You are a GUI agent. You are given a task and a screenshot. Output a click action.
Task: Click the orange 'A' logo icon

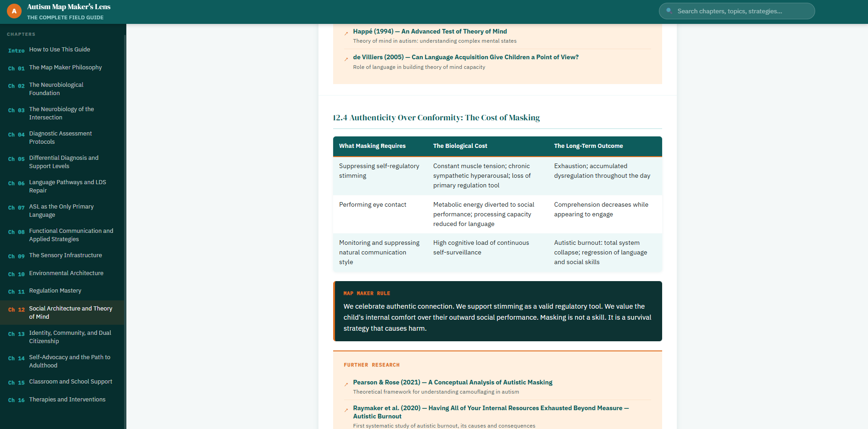coord(14,11)
